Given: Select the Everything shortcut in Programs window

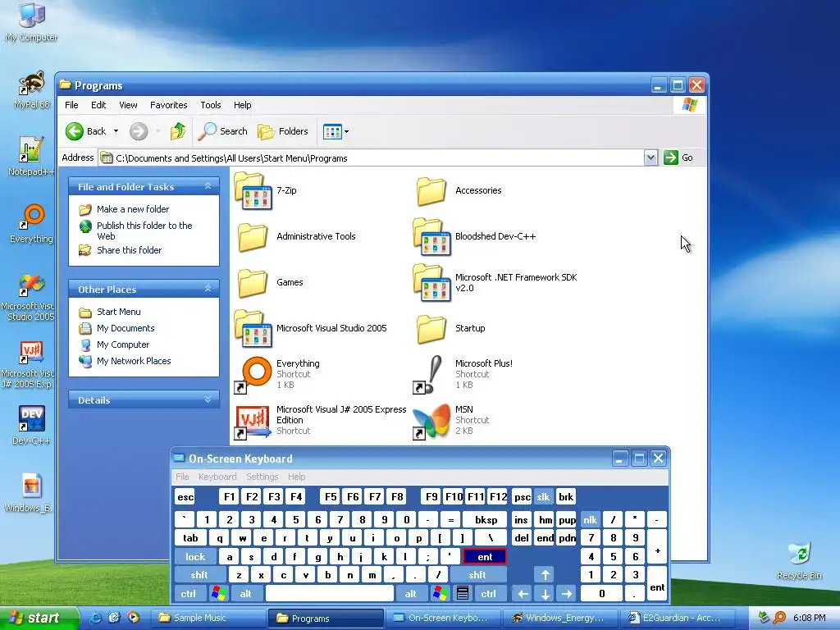Looking at the screenshot, I should pyautogui.click(x=253, y=374).
